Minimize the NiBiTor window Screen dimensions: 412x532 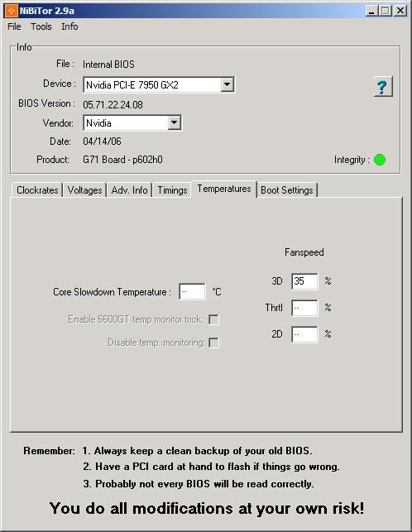point(371,11)
